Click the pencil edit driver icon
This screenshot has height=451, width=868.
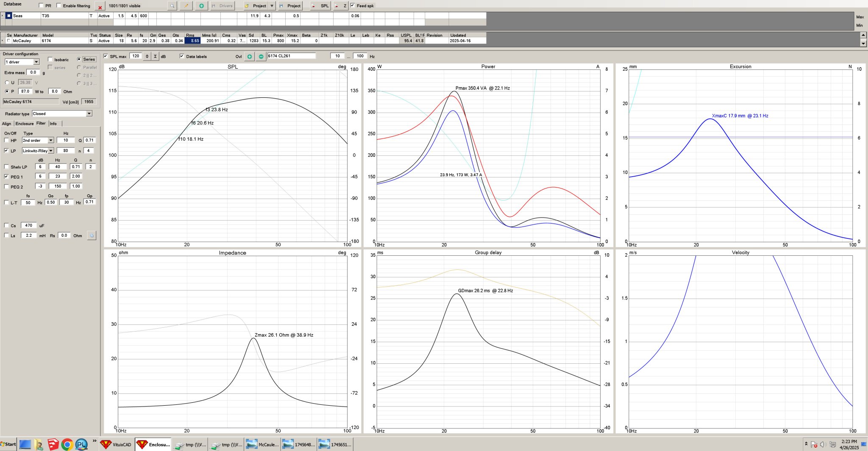coord(186,6)
